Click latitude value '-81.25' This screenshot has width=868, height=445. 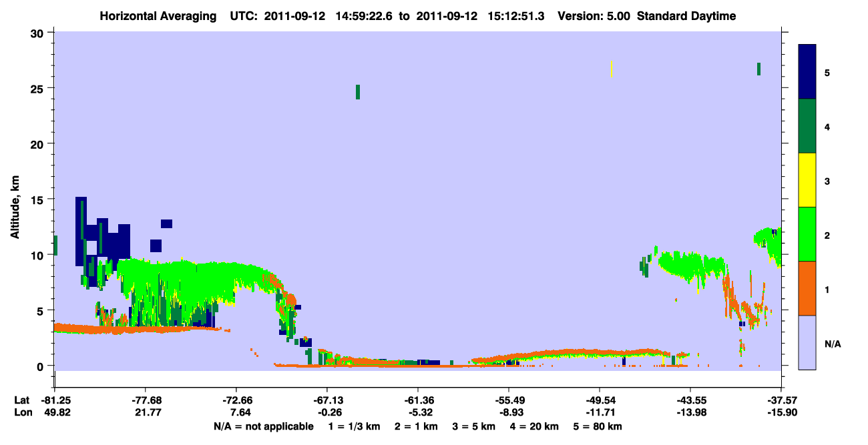(x=55, y=400)
